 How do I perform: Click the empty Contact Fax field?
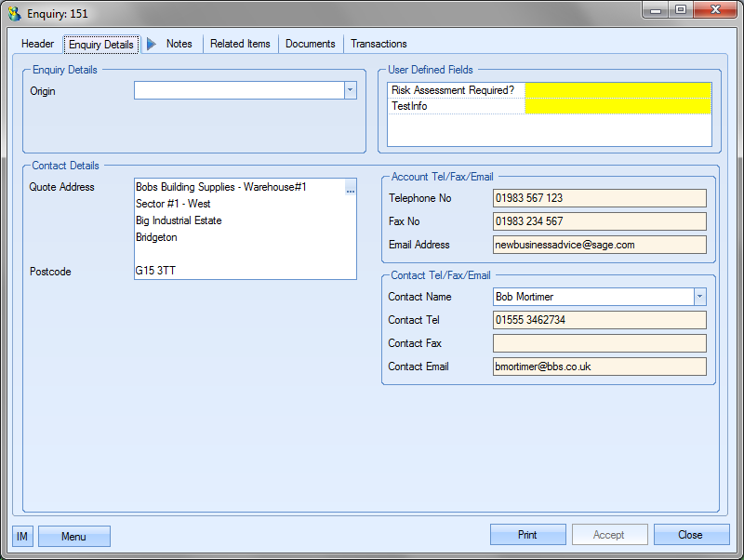coord(599,343)
